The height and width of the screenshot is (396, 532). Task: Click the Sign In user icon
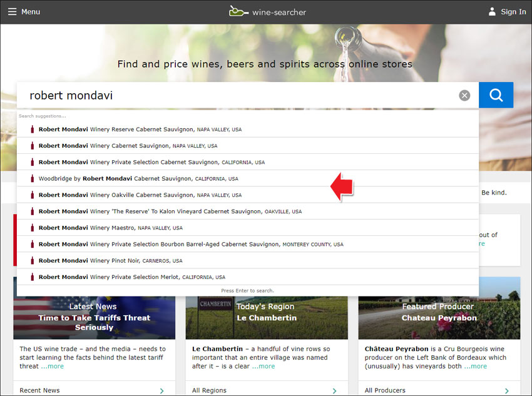(x=492, y=12)
